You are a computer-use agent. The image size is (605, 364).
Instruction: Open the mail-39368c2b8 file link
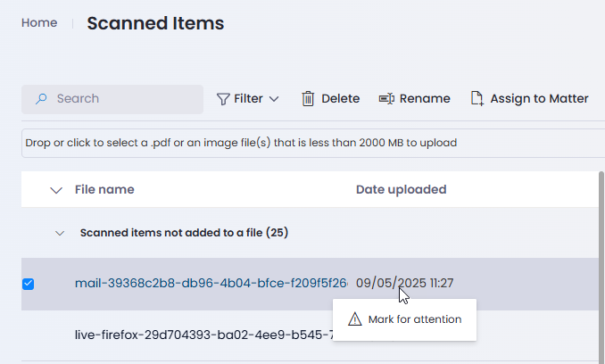tap(211, 283)
